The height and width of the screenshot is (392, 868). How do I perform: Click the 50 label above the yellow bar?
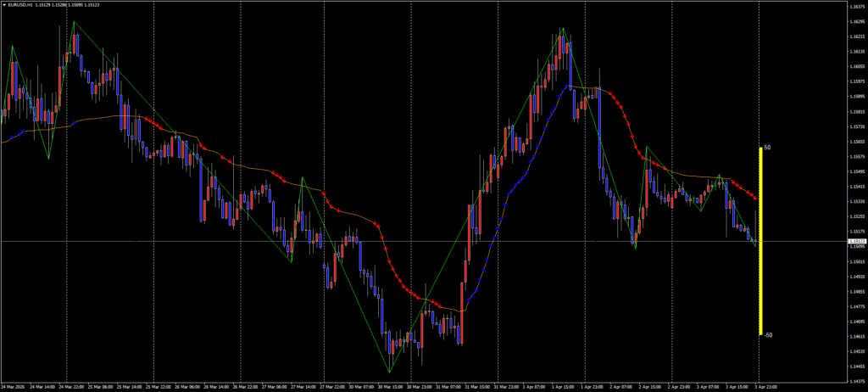click(767, 148)
